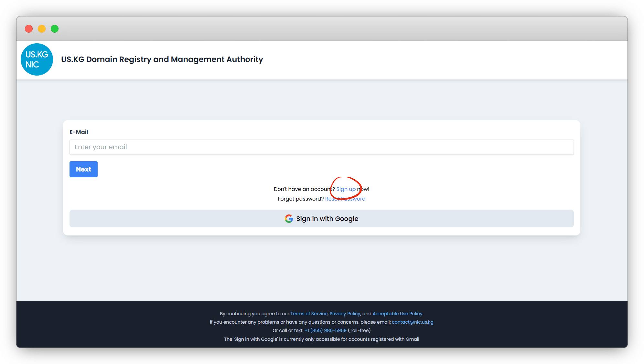
Task: Click Sign in with Google button
Action: 321,219
